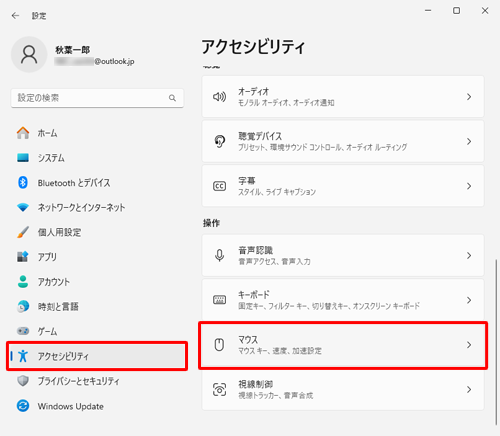Expand オーディオ row chevron
This screenshot has width=500, height=436.
(x=469, y=97)
